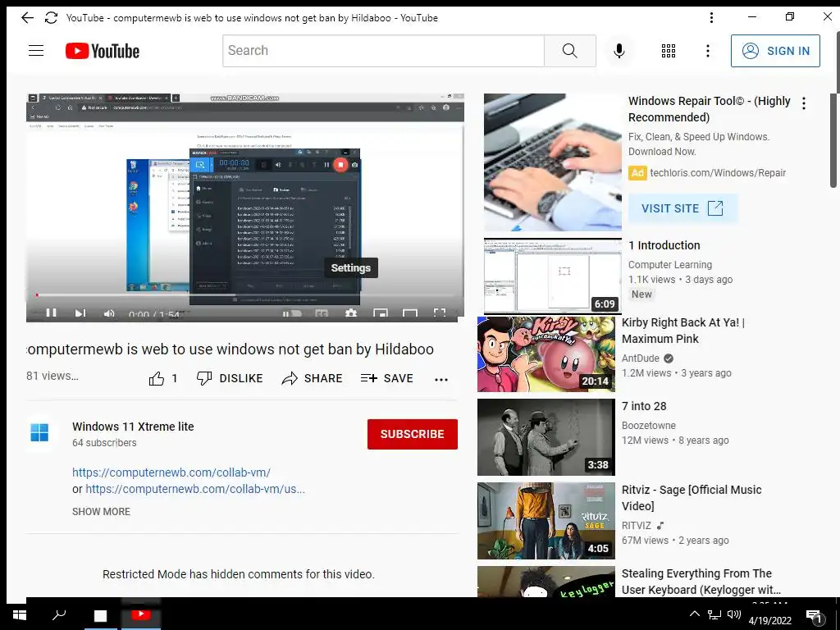840x630 pixels.
Task: Click the video title text
Action: (231, 349)
